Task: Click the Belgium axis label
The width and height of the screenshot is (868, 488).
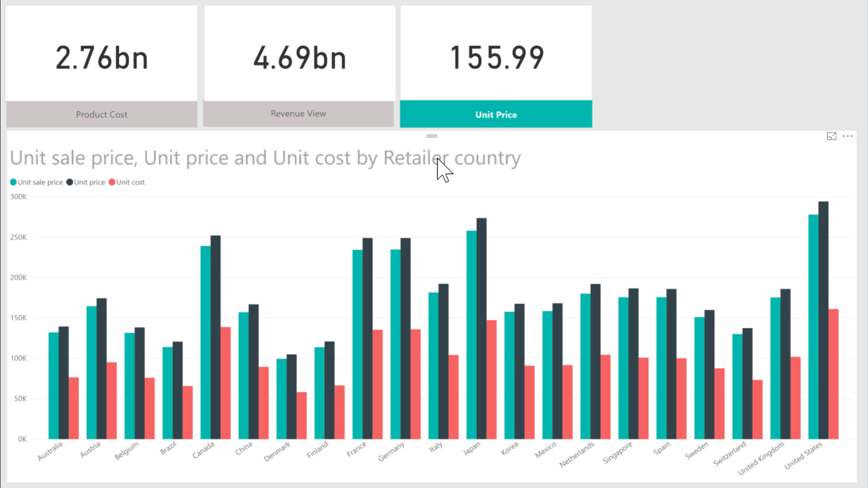Action: coord(126,450)
